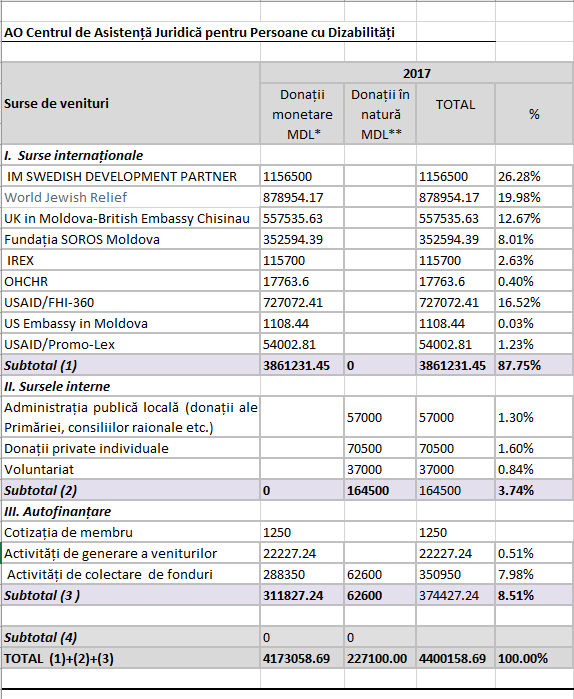Click the Donații private individuale cell
This screenshot has width=574, height=699.
pos(131,448)
